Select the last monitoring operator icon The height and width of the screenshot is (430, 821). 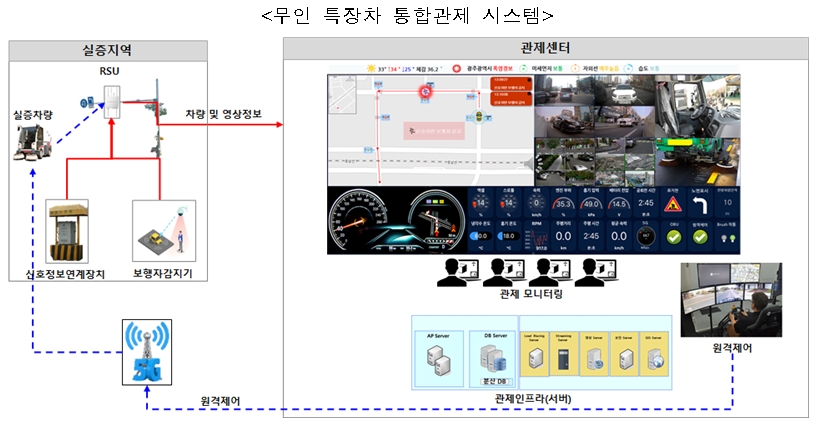pos(597,272)
